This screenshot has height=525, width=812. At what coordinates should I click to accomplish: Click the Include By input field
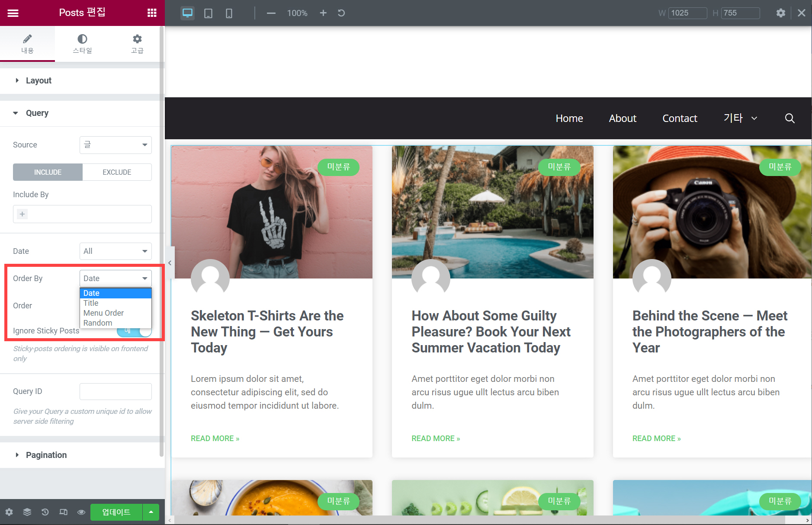[82, 214]
